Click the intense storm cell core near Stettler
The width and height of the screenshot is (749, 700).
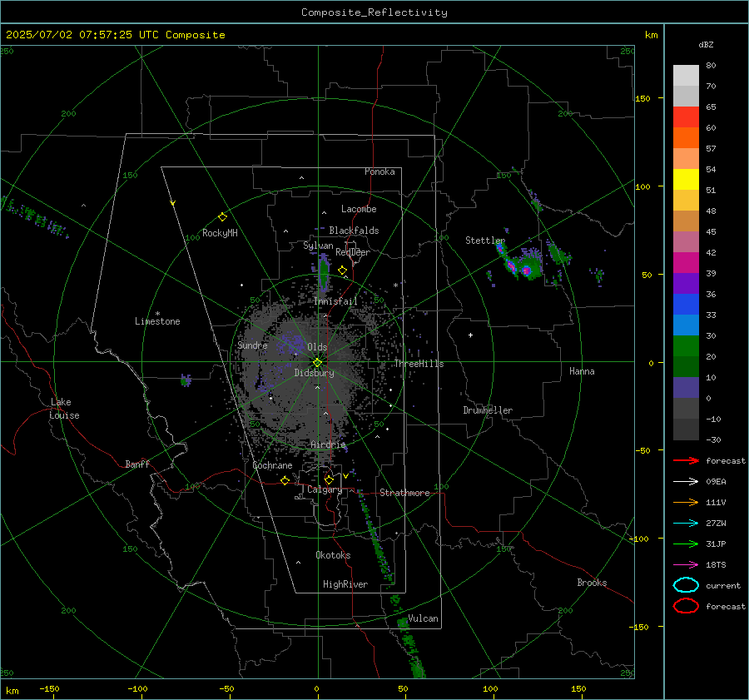(x=527, y=271)
